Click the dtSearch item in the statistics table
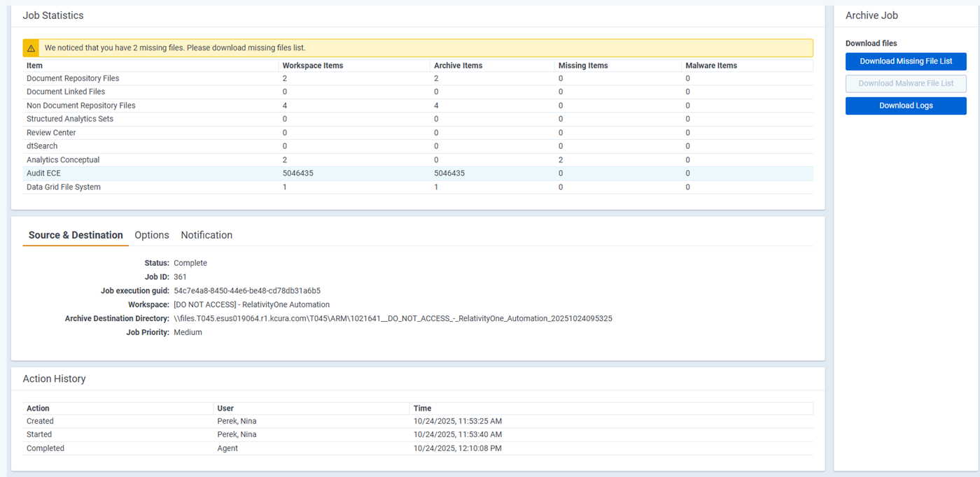Image resolution: width=980 pixels, height=477 pixels. click(41, 145)
